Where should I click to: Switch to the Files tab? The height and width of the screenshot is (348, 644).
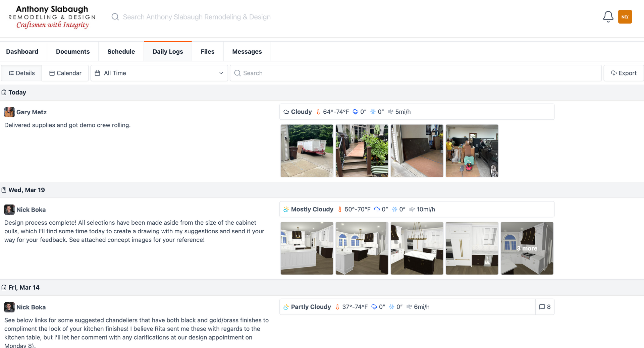coord(208,52)
